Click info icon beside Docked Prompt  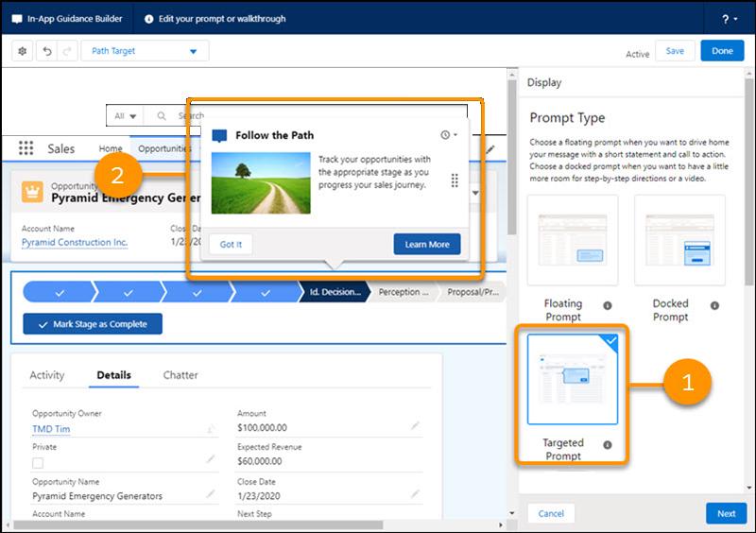(714, 305)
